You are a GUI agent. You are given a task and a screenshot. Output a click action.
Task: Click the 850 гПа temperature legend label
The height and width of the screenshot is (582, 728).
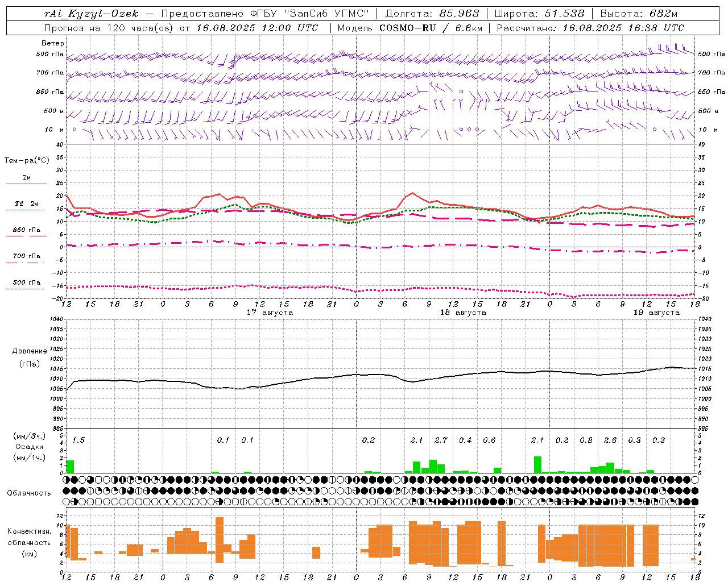27,230
